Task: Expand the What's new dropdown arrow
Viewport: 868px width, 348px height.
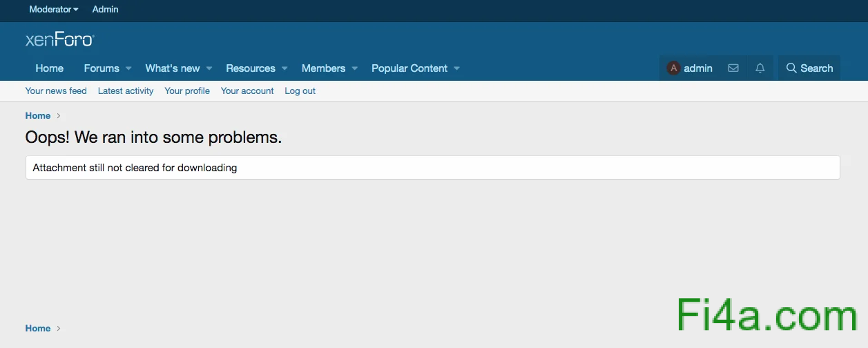Action: [209, 68]
